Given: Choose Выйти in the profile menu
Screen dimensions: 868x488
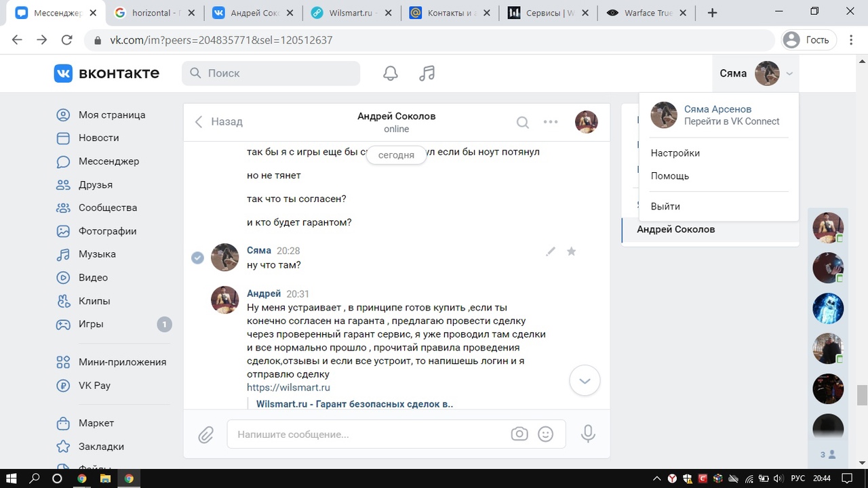Looking at the screenshot, I should pos(665,206).
